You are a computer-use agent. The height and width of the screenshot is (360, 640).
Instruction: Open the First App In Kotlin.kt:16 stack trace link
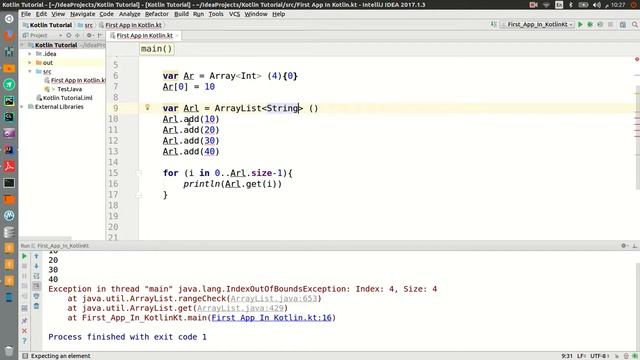(271, 318)
